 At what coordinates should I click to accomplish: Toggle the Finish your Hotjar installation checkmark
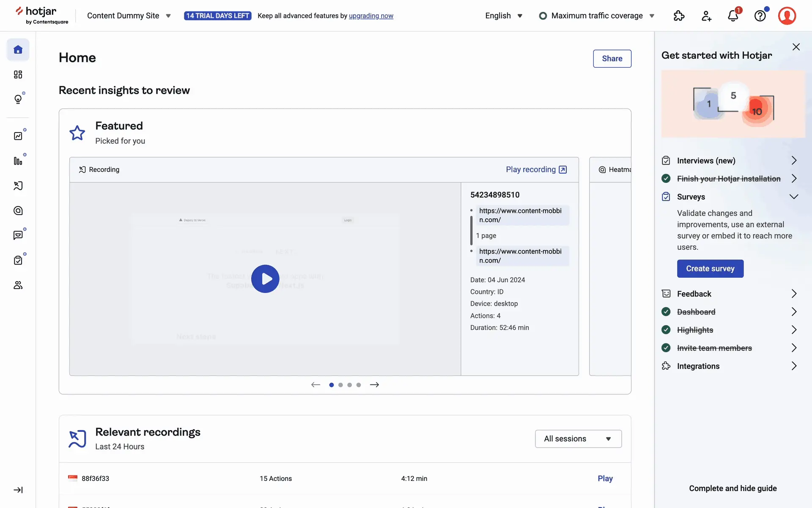click(666, 179)
